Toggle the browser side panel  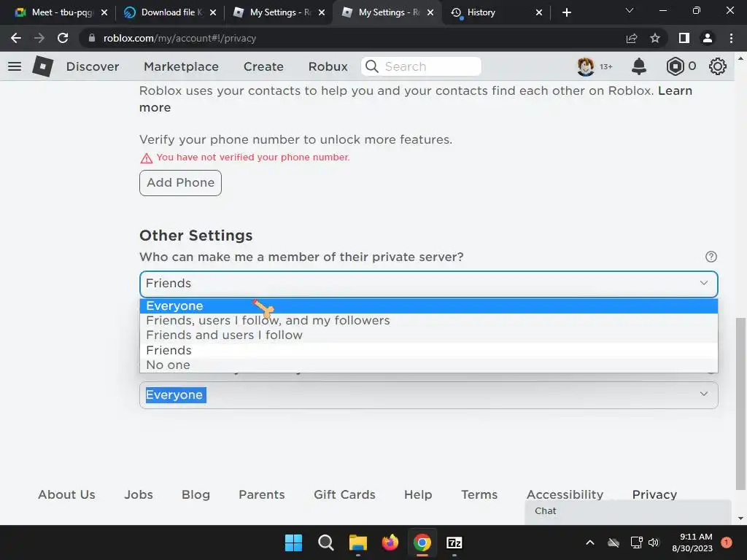684,38
